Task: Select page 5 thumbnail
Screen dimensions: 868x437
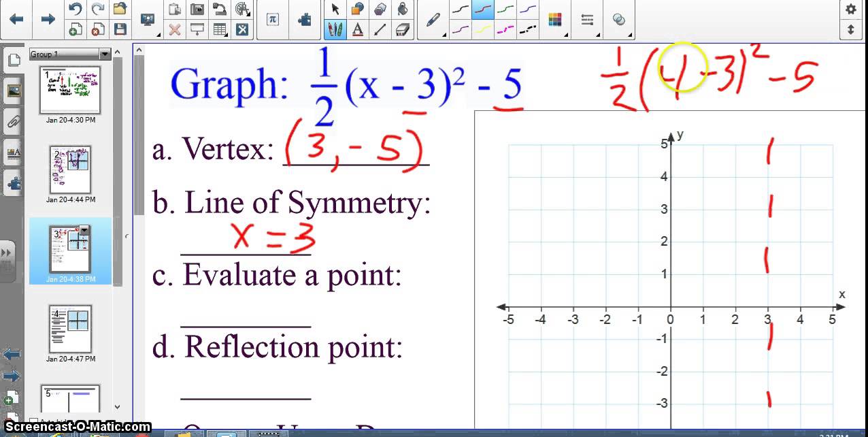Action: coord(70,399)
